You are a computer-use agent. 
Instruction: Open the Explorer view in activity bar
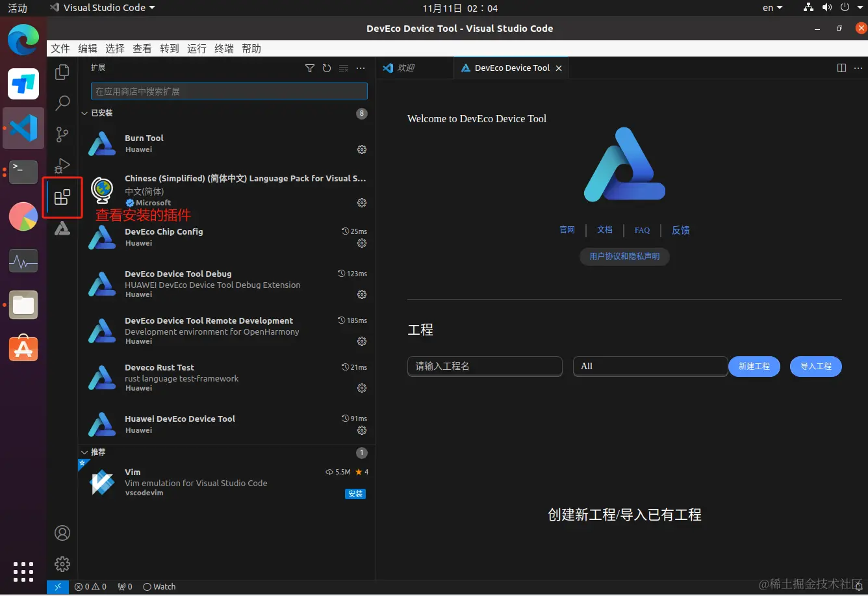[x=62, y=72]
